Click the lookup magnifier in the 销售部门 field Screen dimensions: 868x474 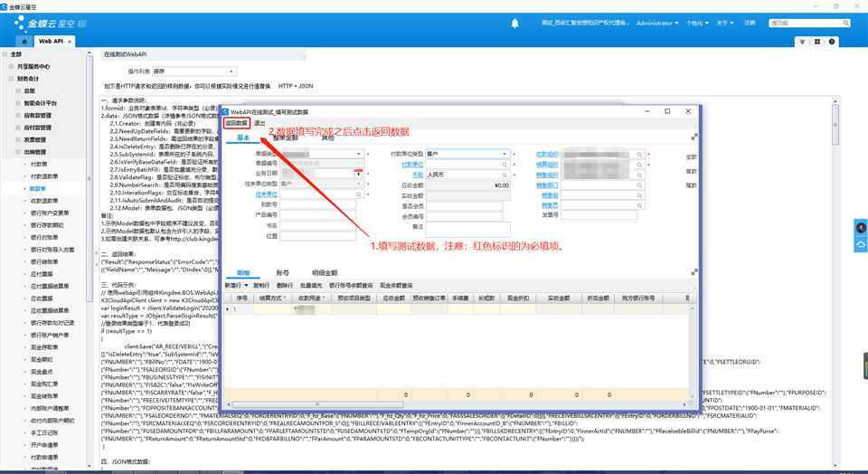[x=639, y=185]
